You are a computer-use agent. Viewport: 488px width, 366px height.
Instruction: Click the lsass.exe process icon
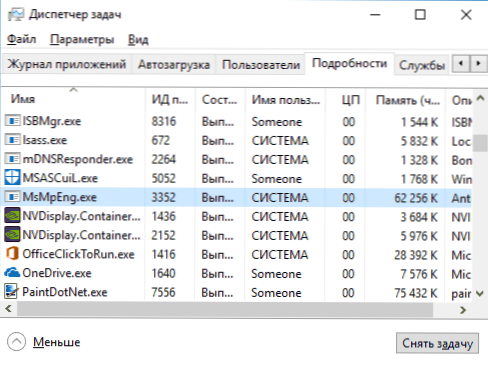coord(12,140)
